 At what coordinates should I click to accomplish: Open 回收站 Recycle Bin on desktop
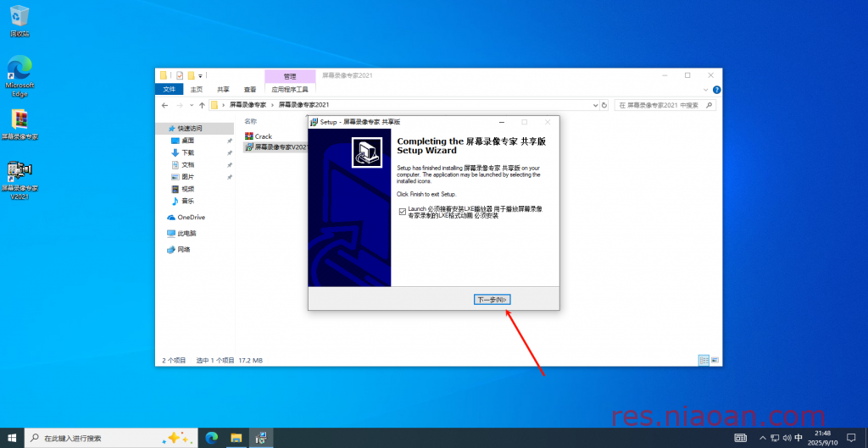click(x=20, y=21)
